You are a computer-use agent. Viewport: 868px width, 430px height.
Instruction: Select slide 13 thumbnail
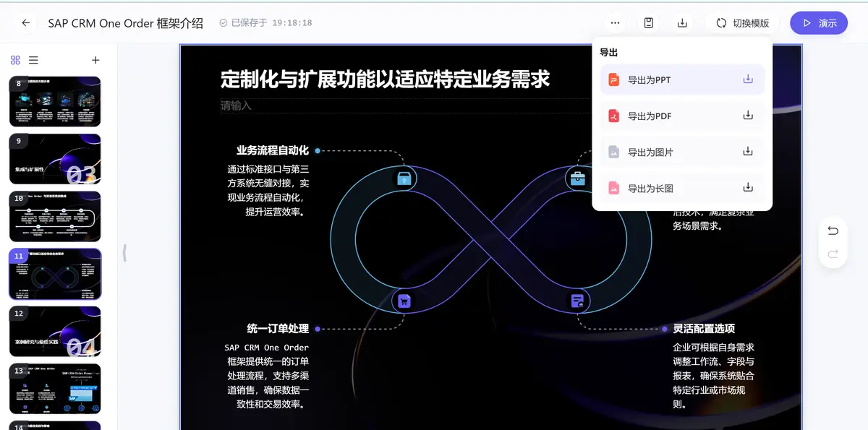pyautogui.click(x=55, y=389)
